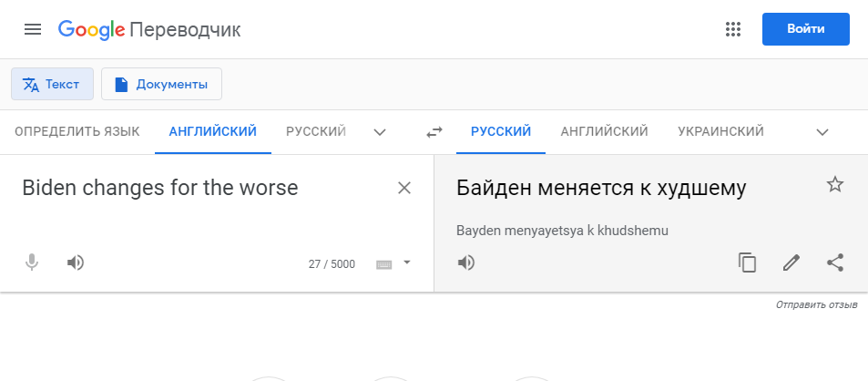The width and height of the screenshot is (868, 381).
Task: Sign in with the Войти button
Action: point(805,29)
